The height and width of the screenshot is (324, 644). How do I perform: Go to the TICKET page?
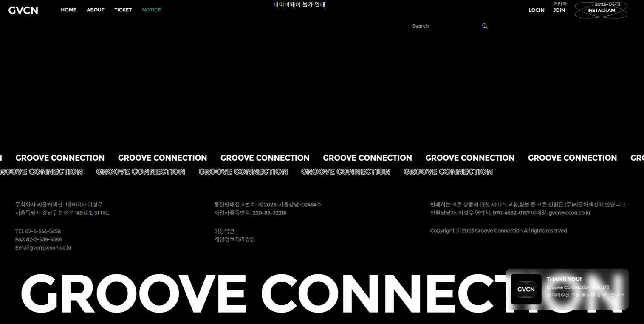(123, 10)
